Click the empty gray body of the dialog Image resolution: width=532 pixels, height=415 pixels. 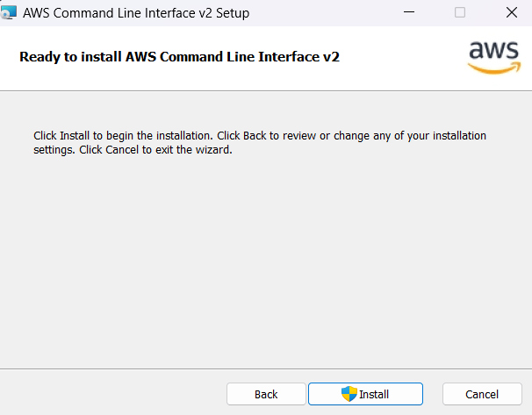263,263
